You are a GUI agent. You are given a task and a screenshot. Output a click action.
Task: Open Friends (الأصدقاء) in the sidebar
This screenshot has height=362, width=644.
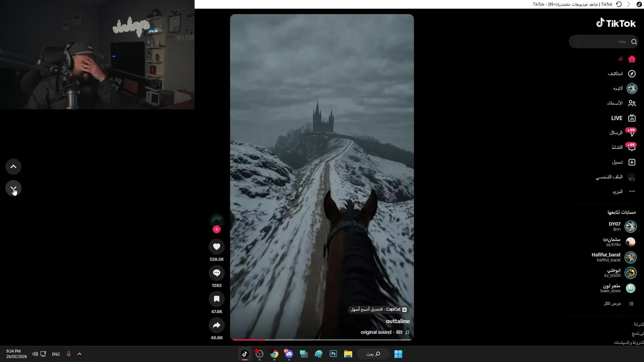tap(621, 103)
